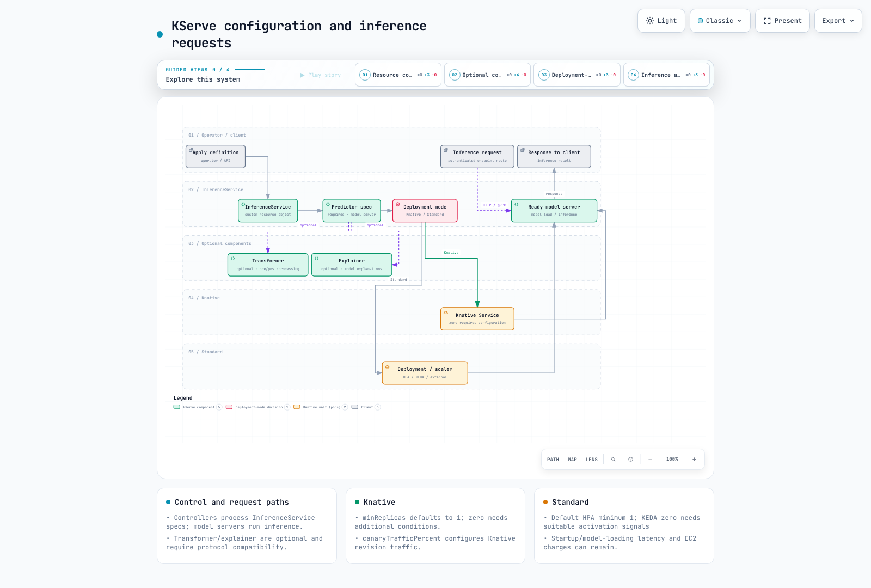
Task: Click the 100% zoom level
Action: 672,460
